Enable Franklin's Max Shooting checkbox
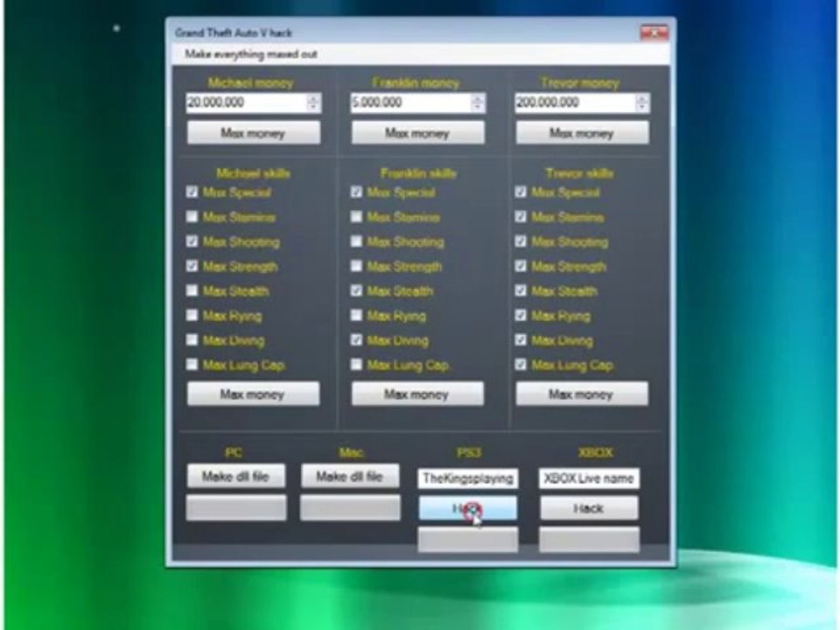 pos(356,241)
